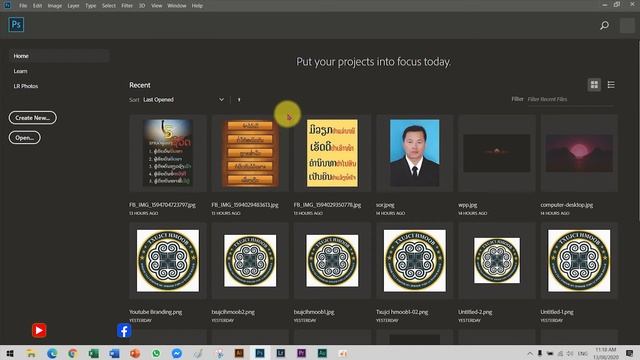Open the txujcihmoob1.jpg thumbnail
640x360 pixels.
click(332, 260)
